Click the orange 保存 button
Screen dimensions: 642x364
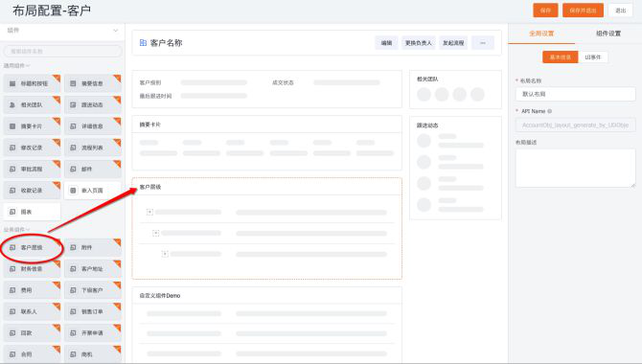coord(545,11)
